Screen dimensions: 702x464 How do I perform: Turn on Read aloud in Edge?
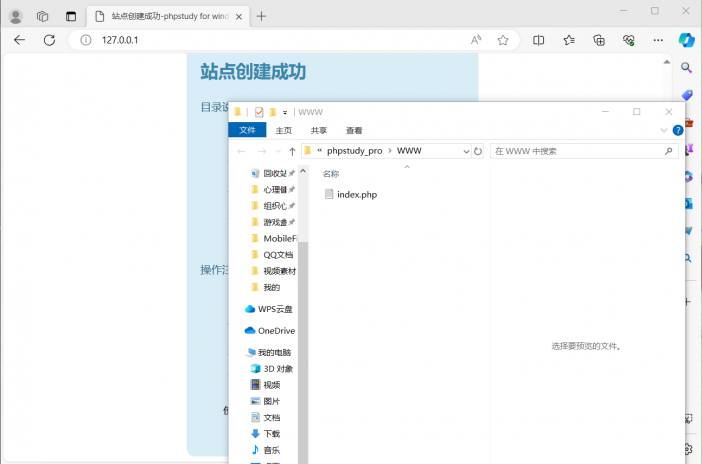[476, 40]
